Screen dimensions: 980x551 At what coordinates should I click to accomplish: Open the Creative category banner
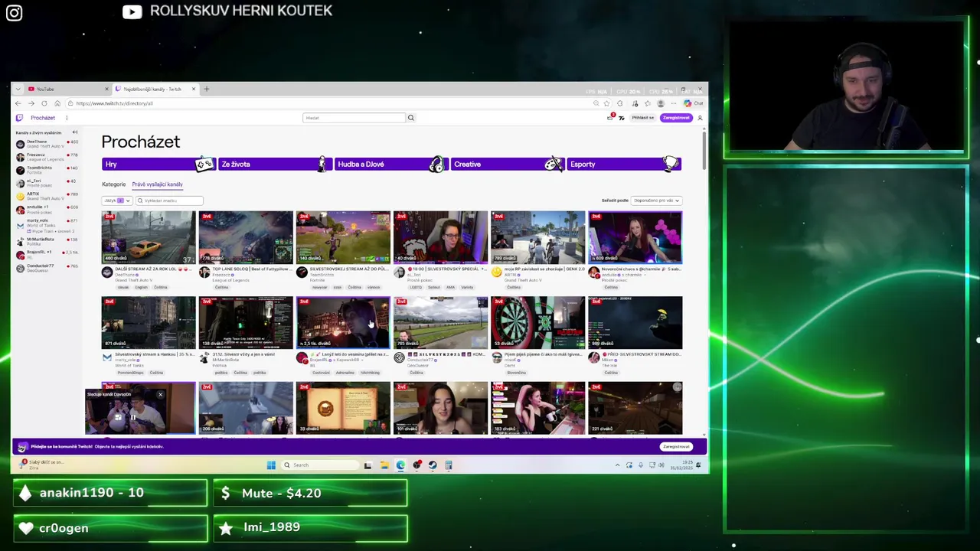coord(508,164)
